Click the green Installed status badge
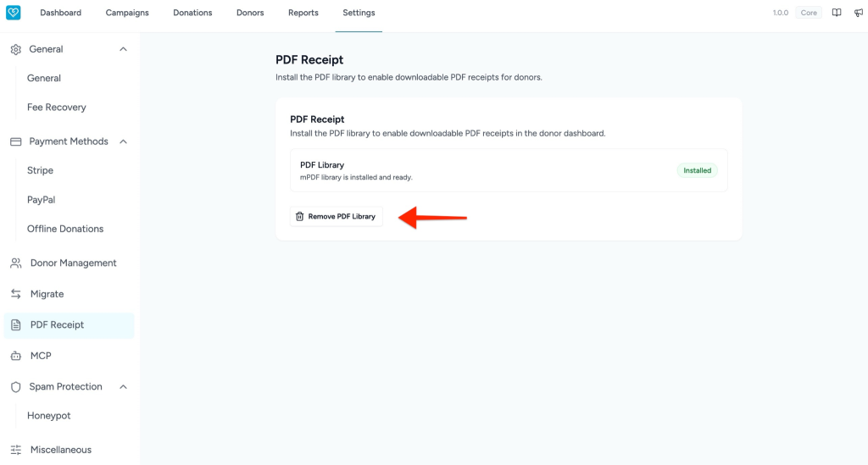 [x=697, y=170]
